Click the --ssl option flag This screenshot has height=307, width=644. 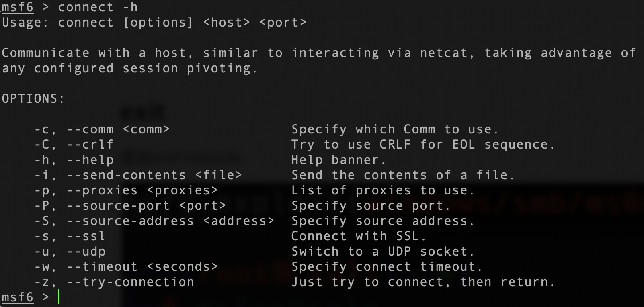click(86, 236)
